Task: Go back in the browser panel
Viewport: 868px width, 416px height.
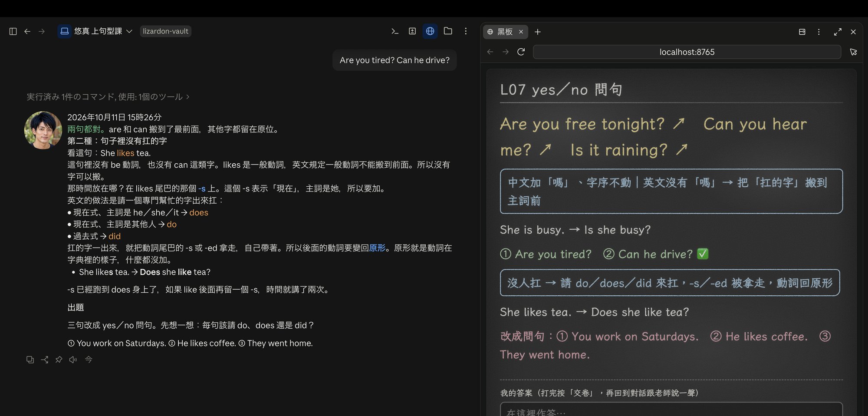Action: (490, 52)
